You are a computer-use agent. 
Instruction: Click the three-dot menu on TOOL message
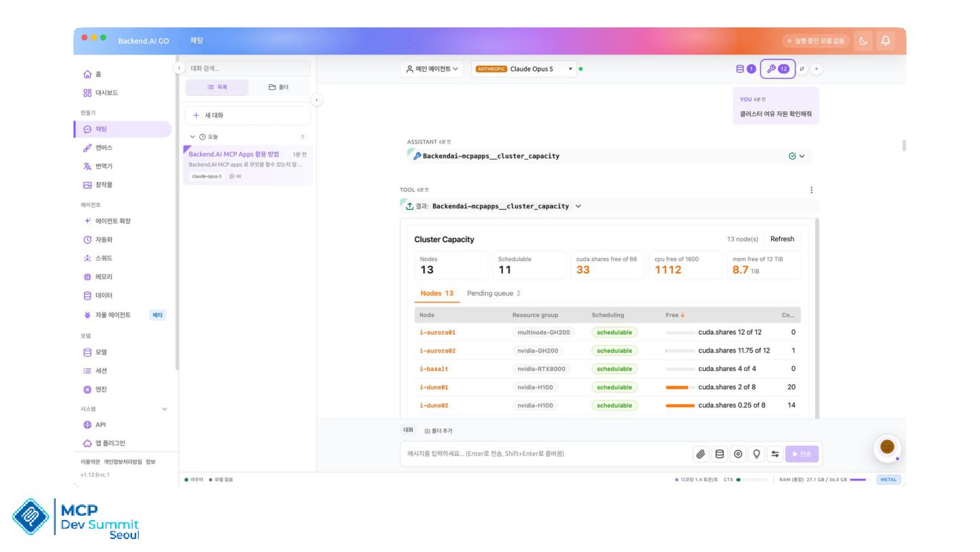click(x=811, y=190)
